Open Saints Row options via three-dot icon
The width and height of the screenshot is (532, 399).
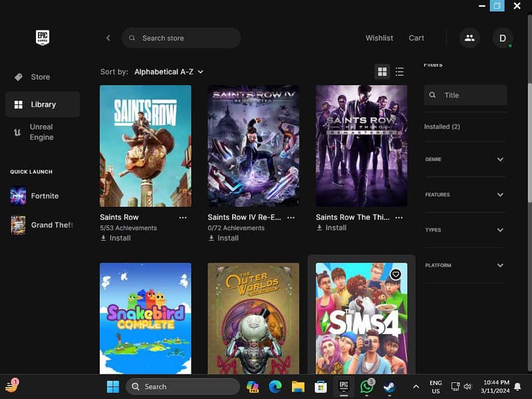pos(184,217)
